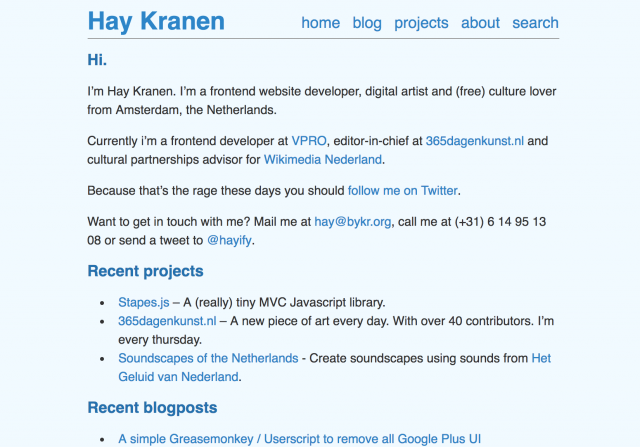Go to the blog page
Image resolution: width=640 pixels, height=447 pixels.
coord(367,23)
